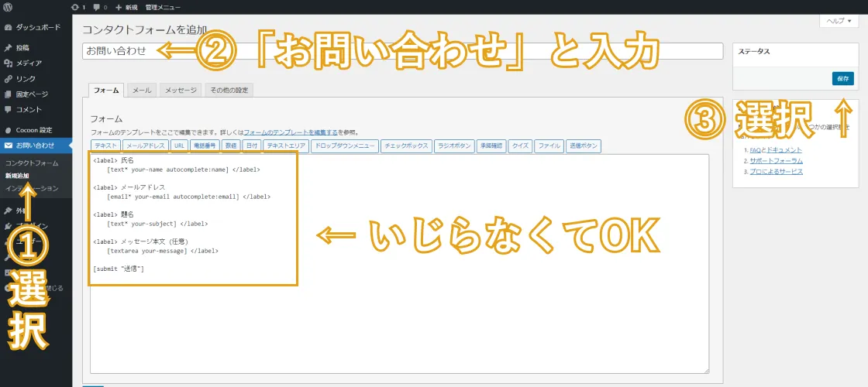Open the メディア library menu
Viewport: 868px width, 387px height.
[28, 63]
